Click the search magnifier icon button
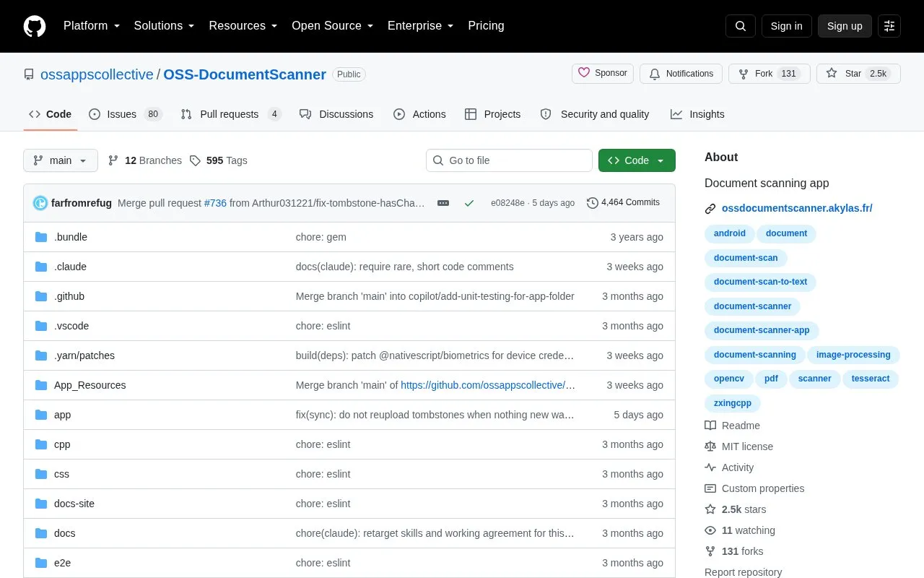Image resolution: width=924 pixels, height=578 pixels. pos(741,26)
